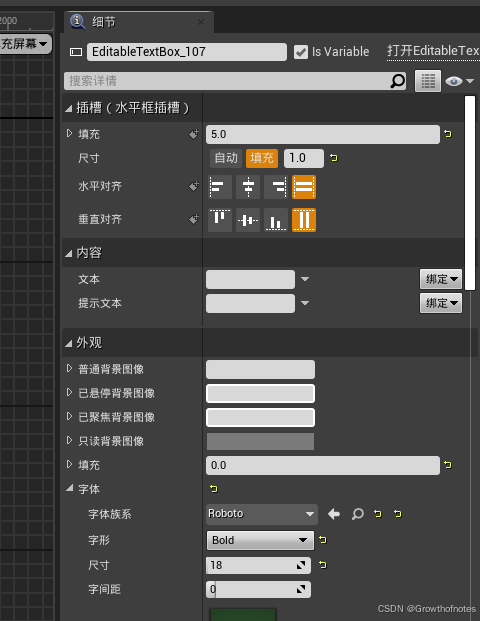This screenshot has width=480, height=621.
Task: Reset font size 18 to default
Action: pyautogui.click(x=323, y=565)
